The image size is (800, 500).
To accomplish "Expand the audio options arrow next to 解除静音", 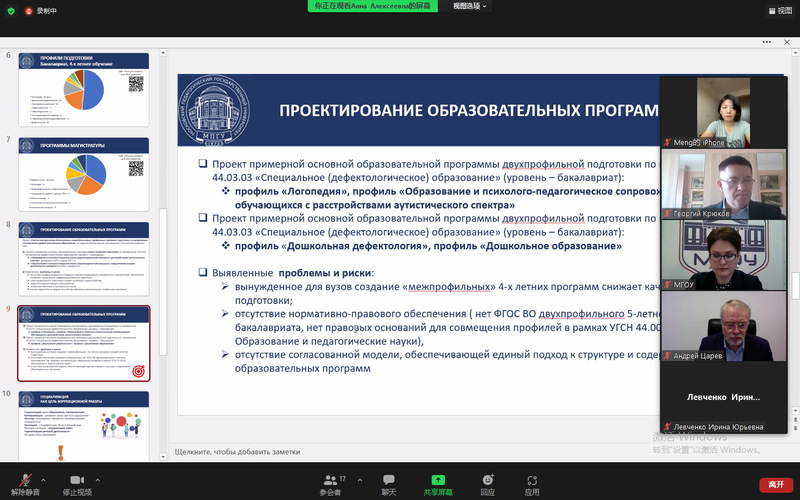I will 43,480.
